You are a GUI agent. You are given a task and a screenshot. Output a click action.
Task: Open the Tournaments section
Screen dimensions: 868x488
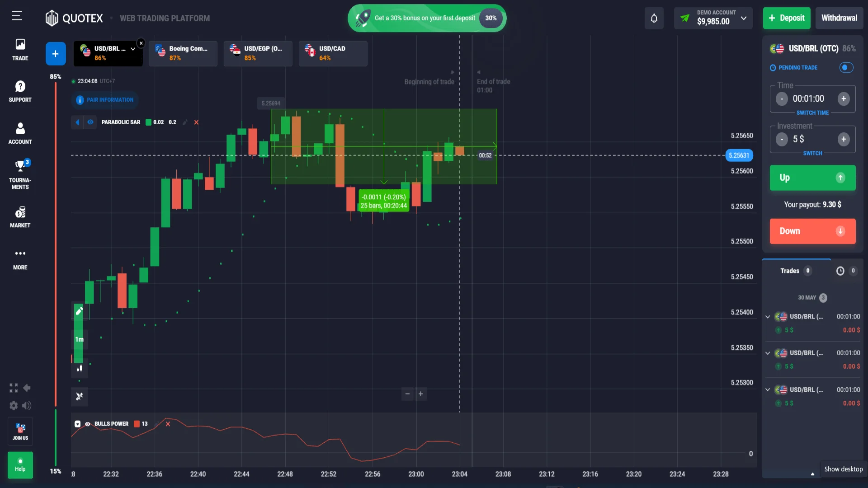(20, 174)
